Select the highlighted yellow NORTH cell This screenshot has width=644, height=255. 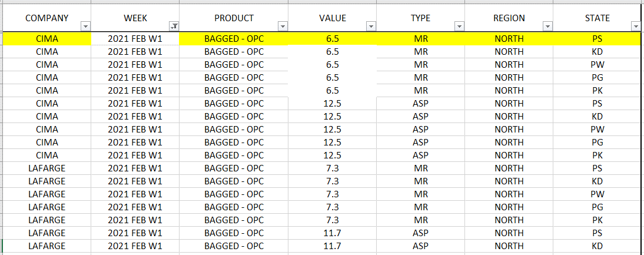tap(509, 39)
